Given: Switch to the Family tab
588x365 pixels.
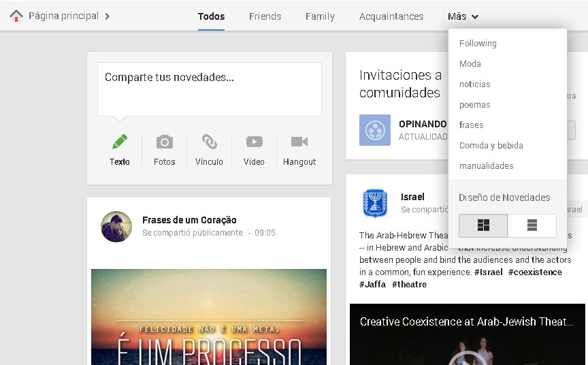Looking at the screenshot, I should (x=320, y=16).
